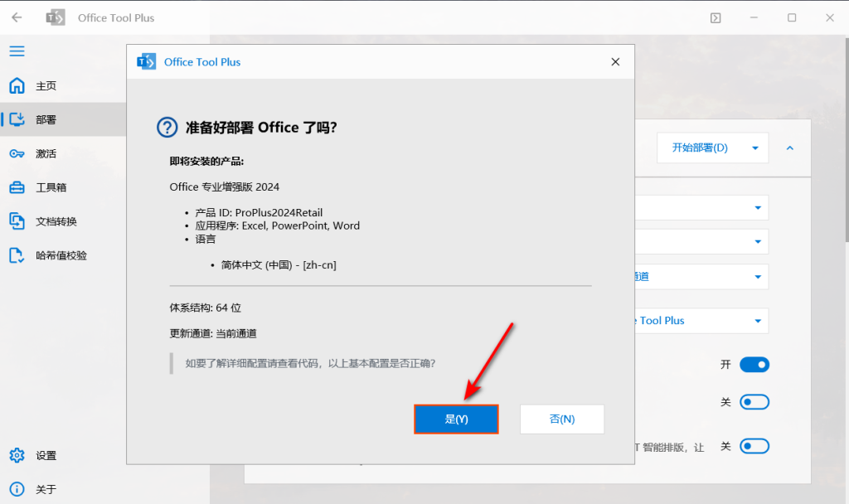The width and height of the screenshot is (849, 504).
Task: Confirm deployment with 是(Y) button
Action: [457, 419]
